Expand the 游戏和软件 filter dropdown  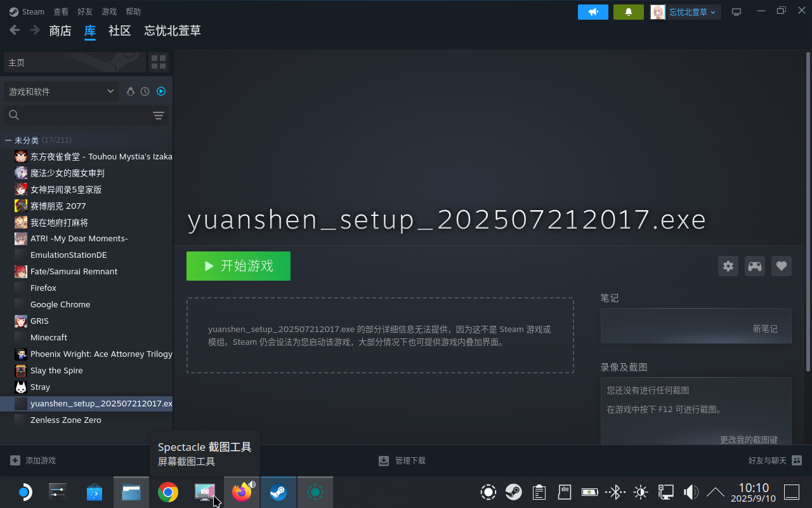click(62, 91)
